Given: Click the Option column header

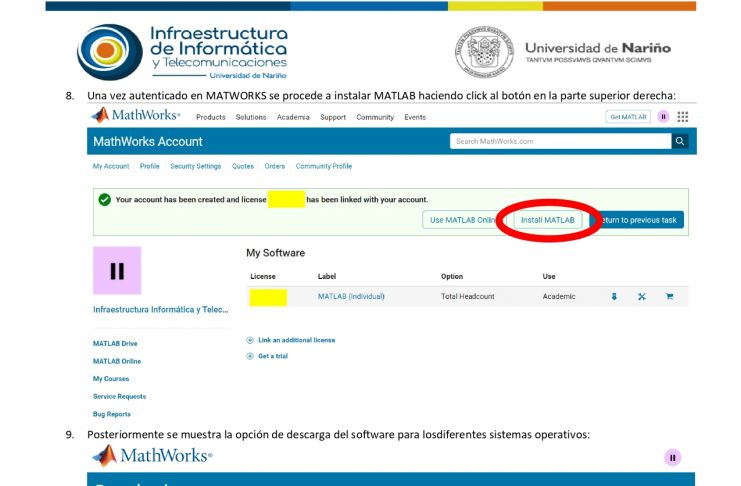Looking at the screenshot, I should click(452, 277).
